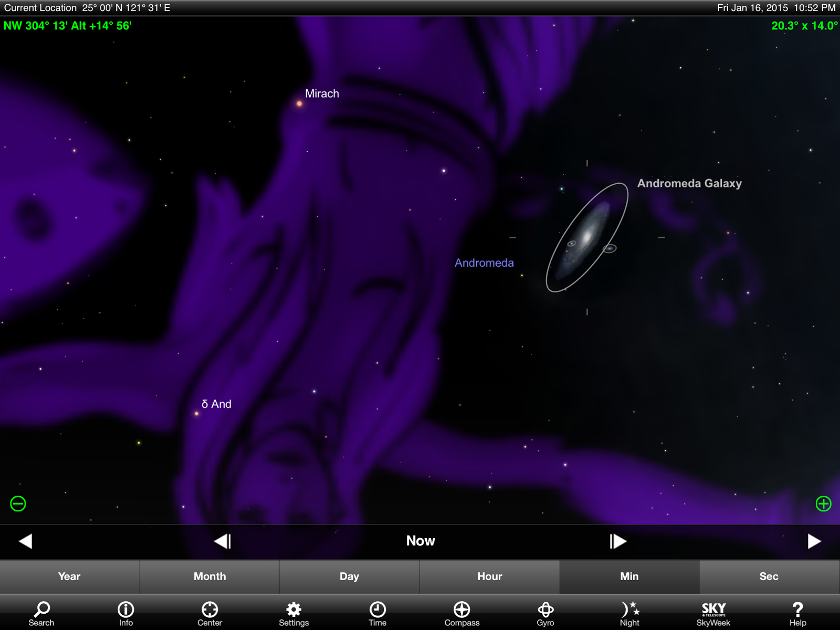
Task: Select the Day time unit
Action: tap(349, 576)
